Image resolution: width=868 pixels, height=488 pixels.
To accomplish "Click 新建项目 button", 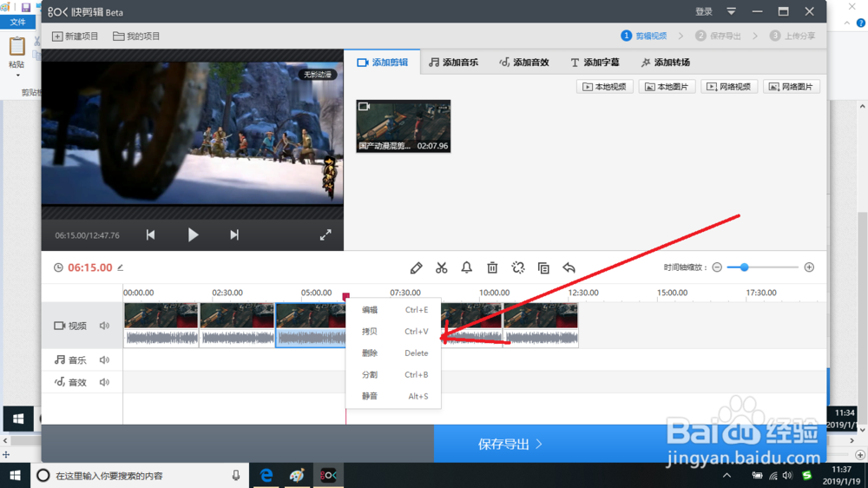I will click(x=75, y=36).
